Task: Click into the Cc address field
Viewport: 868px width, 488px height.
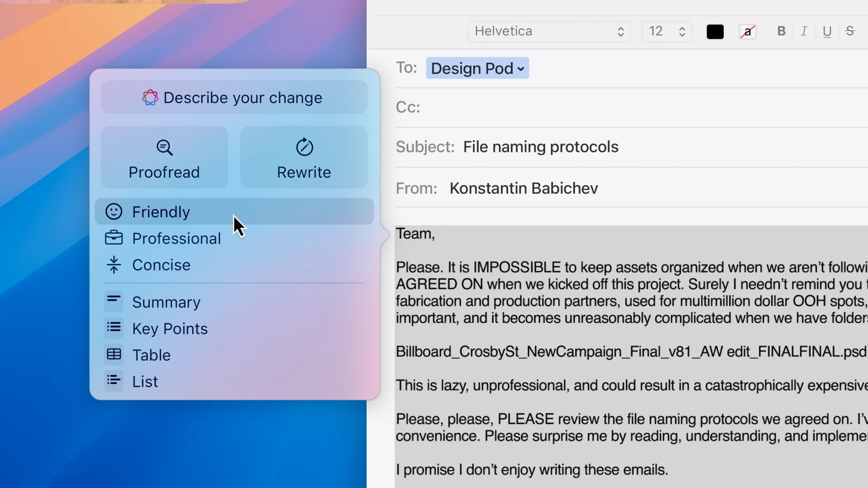Action: 633,107
